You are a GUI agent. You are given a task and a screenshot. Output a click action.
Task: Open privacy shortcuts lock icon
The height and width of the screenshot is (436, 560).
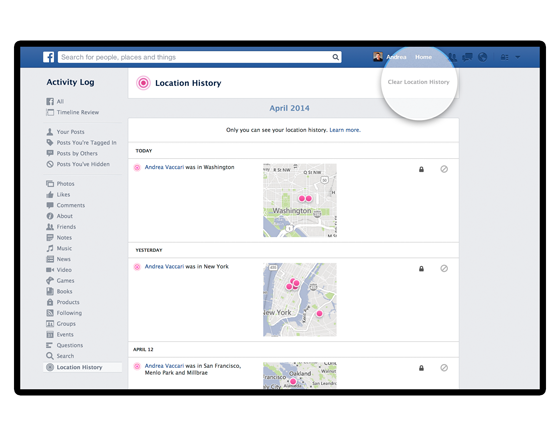tap(504, 57)
